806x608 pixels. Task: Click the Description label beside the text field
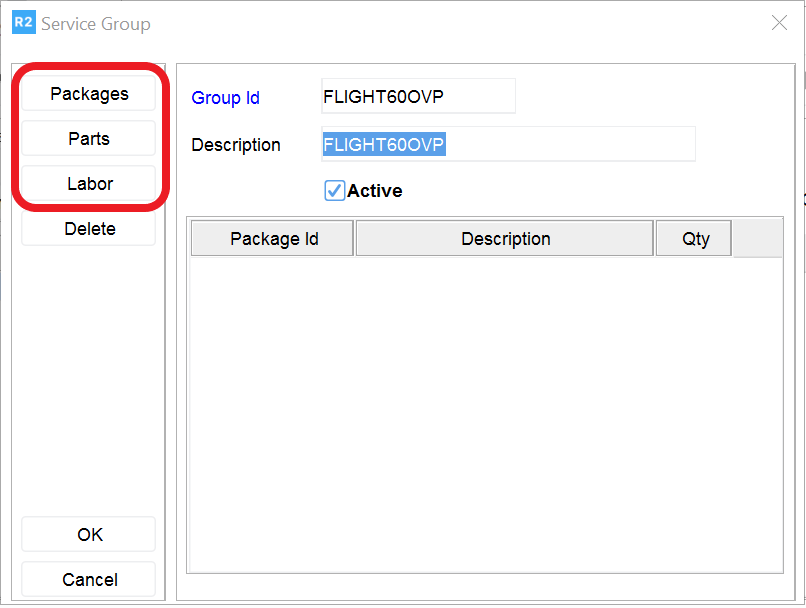[x=236, y=145]
